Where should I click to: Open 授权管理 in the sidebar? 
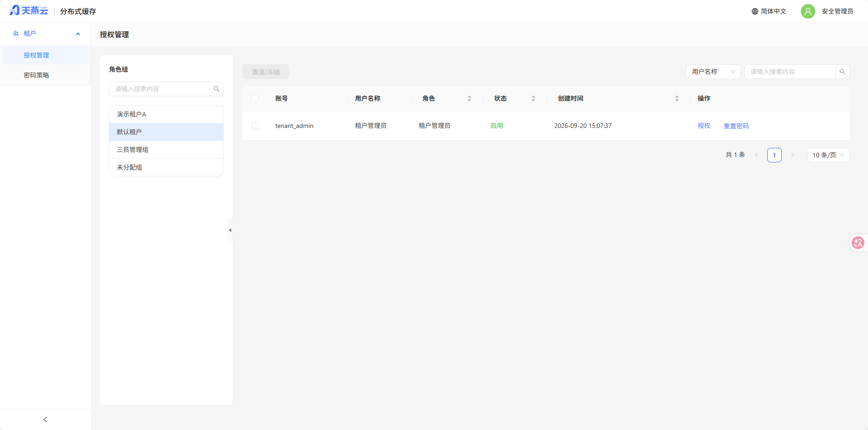45,55
